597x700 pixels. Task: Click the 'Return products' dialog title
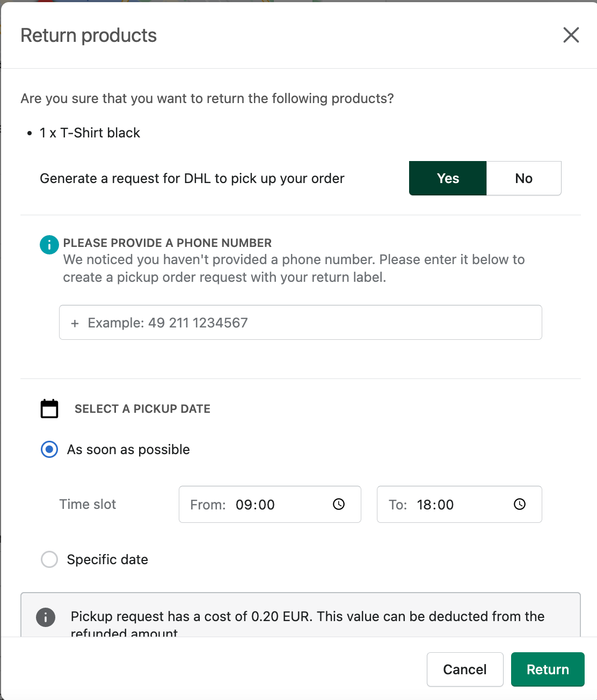89,35
